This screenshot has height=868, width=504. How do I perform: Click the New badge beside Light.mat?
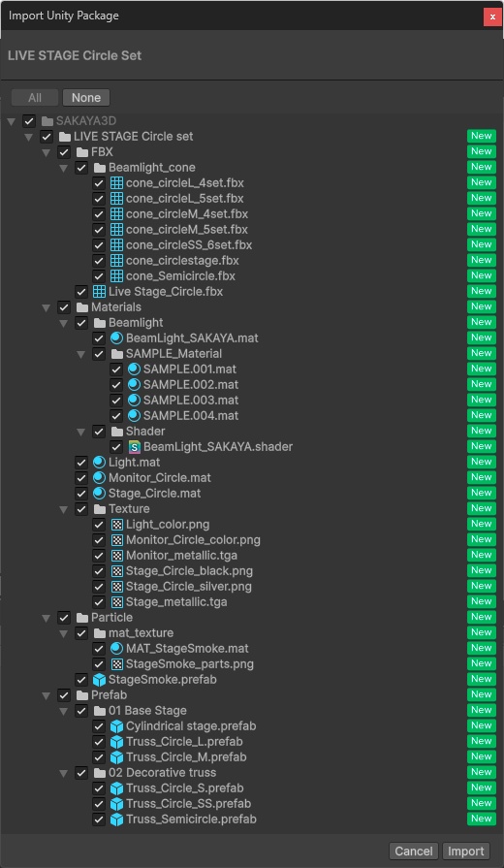coord(482,462)
